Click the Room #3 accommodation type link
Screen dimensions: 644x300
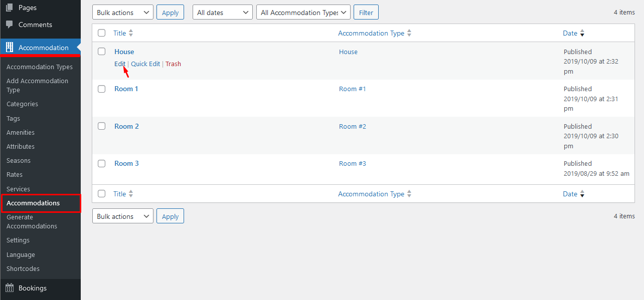[353, 163]
